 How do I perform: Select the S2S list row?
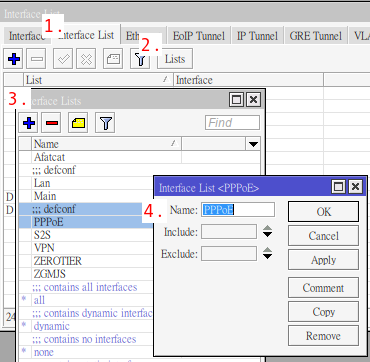(86, 235)
